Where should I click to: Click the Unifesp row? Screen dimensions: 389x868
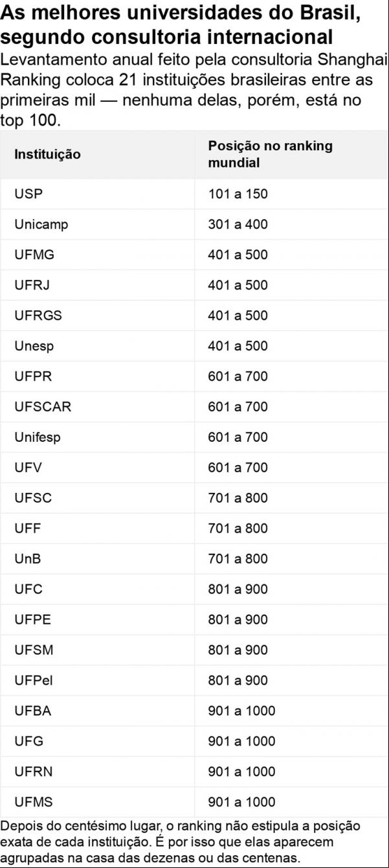(x=194, y=437)
